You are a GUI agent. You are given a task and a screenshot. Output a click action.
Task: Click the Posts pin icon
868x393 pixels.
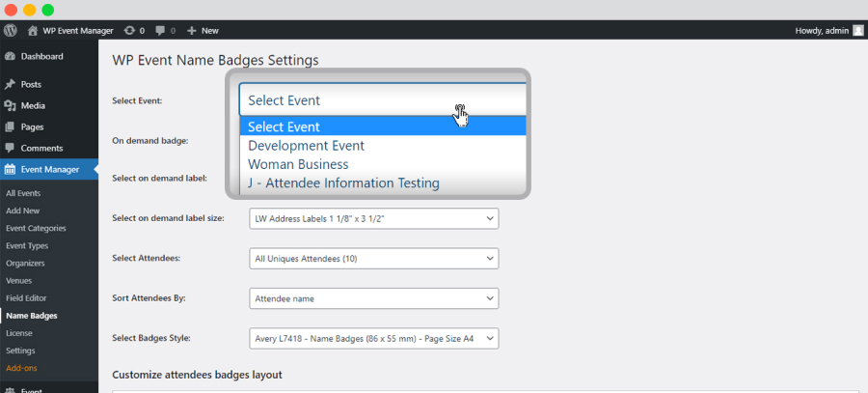click(x=10, y=84)
